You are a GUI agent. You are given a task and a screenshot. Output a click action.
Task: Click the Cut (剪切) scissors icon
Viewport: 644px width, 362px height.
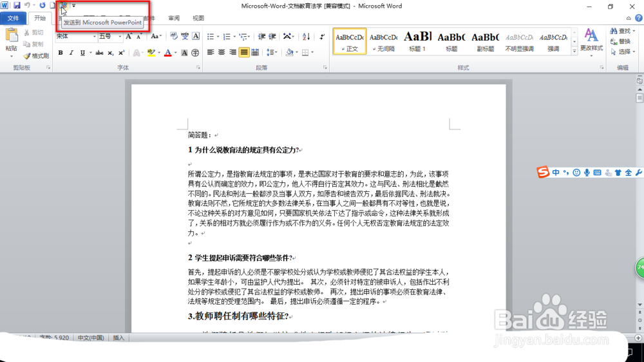coord(26,32)
